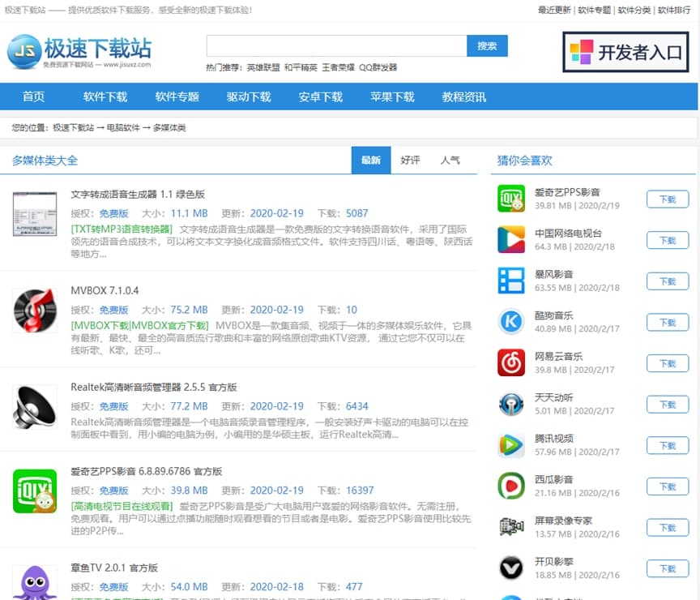Click the 开发者入口 banner
The height and width of the screenshot is (600, 700).
click(x=625, y=52)
